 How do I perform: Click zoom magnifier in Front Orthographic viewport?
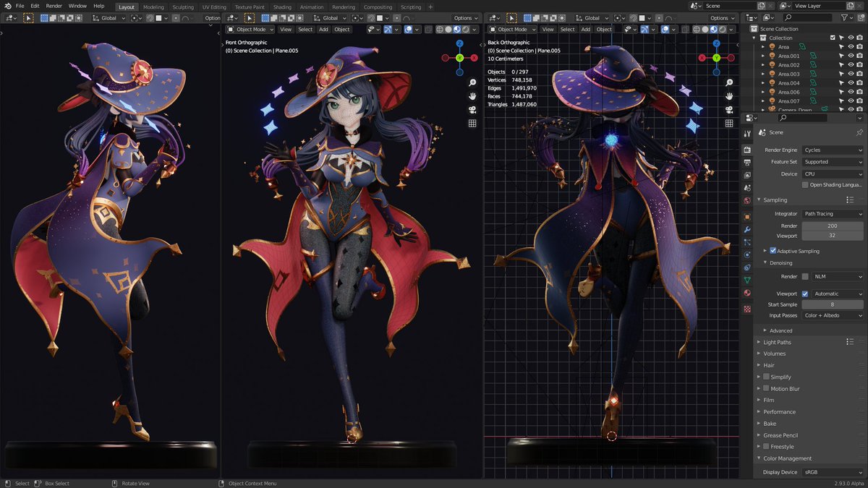pyautogui.click(x=472, y=83)
